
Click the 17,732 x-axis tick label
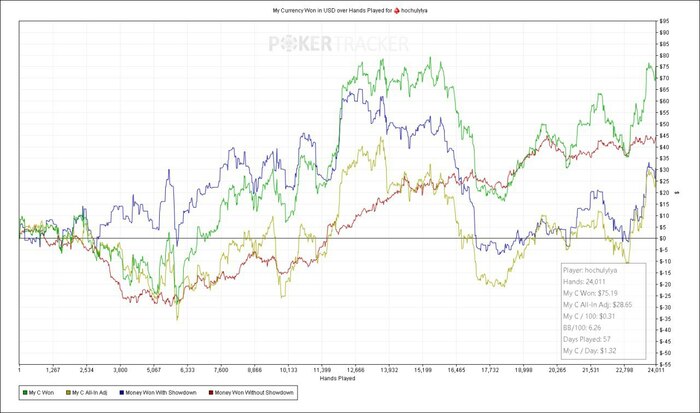pos(490,370)
